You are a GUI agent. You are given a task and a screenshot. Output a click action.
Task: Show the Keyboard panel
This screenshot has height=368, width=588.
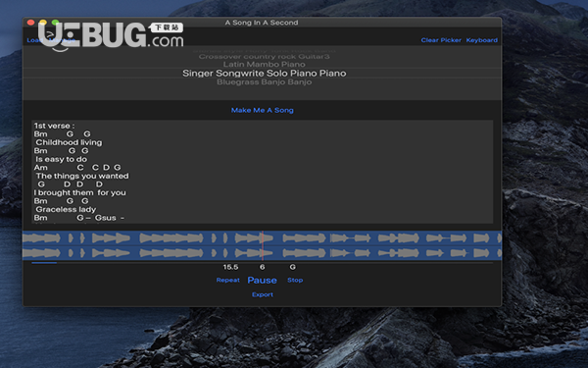coord(482,40)
